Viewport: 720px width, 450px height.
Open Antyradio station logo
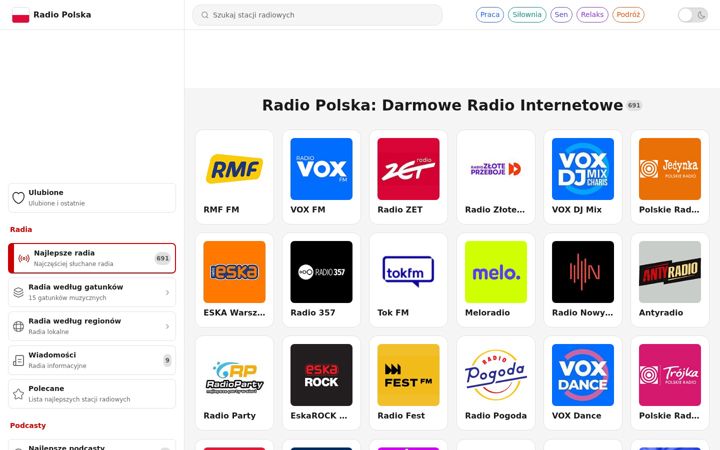pos(670,272)
